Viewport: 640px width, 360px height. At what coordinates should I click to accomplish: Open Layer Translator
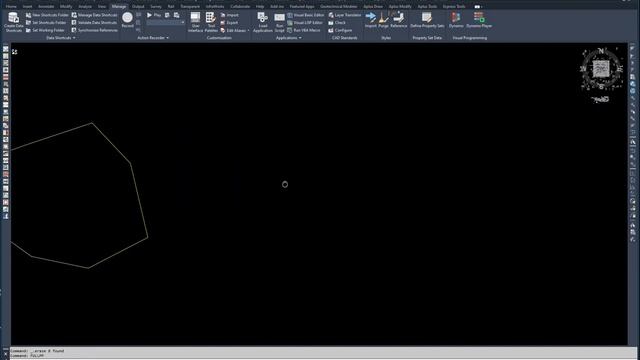pos(345,15)
